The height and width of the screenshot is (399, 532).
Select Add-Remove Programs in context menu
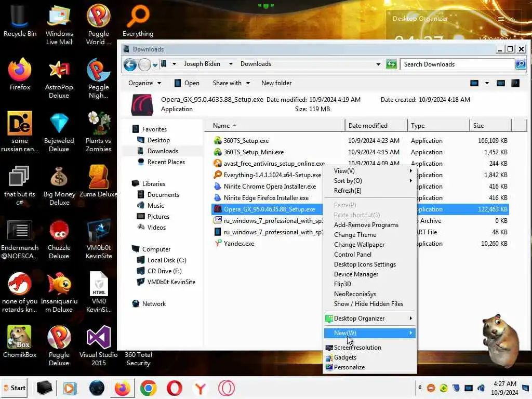(370, 224)
